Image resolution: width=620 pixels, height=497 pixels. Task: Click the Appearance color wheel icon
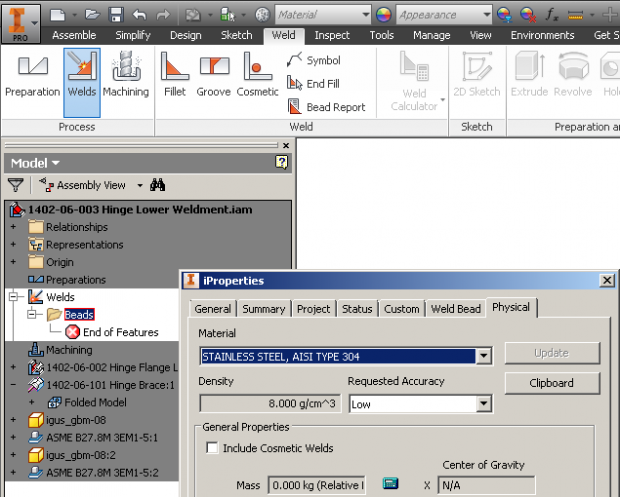coord(384,15)
